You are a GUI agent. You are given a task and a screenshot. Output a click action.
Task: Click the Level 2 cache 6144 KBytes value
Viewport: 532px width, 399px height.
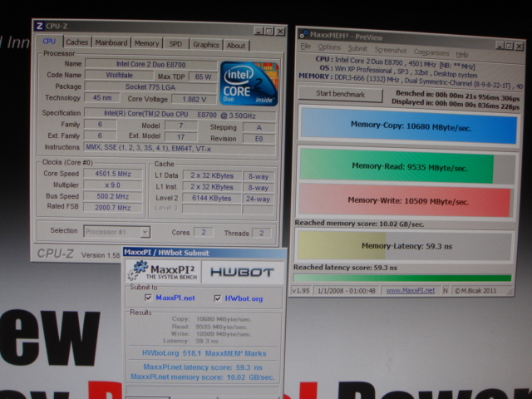coord(212,198)
